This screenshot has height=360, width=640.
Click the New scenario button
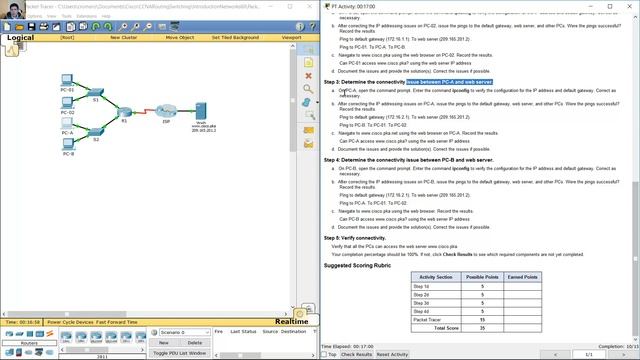click(164, 343)
